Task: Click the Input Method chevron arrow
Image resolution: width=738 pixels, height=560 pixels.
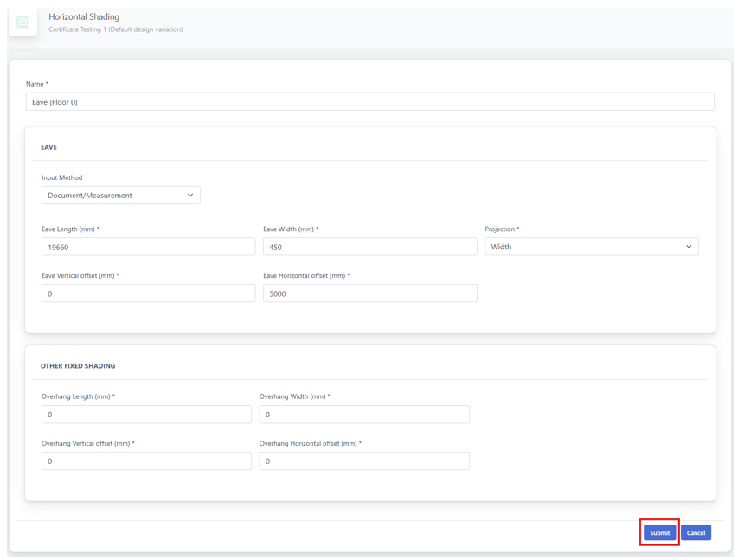Action: pos(190,195)
